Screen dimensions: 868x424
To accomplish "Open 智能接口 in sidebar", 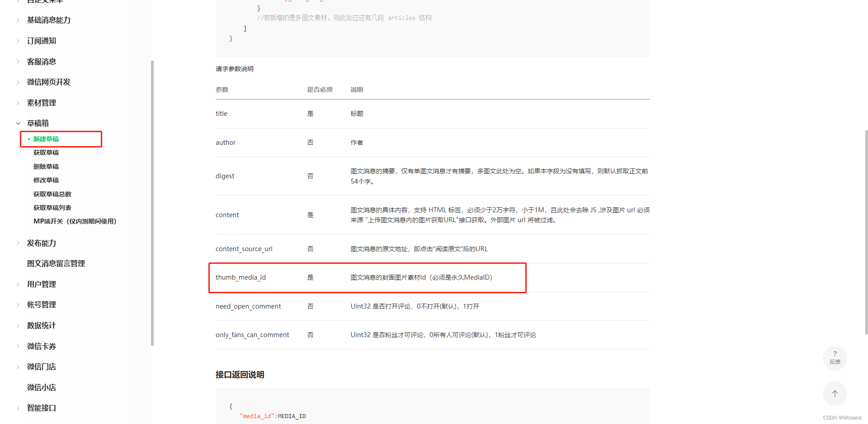I will click(42, 408).
